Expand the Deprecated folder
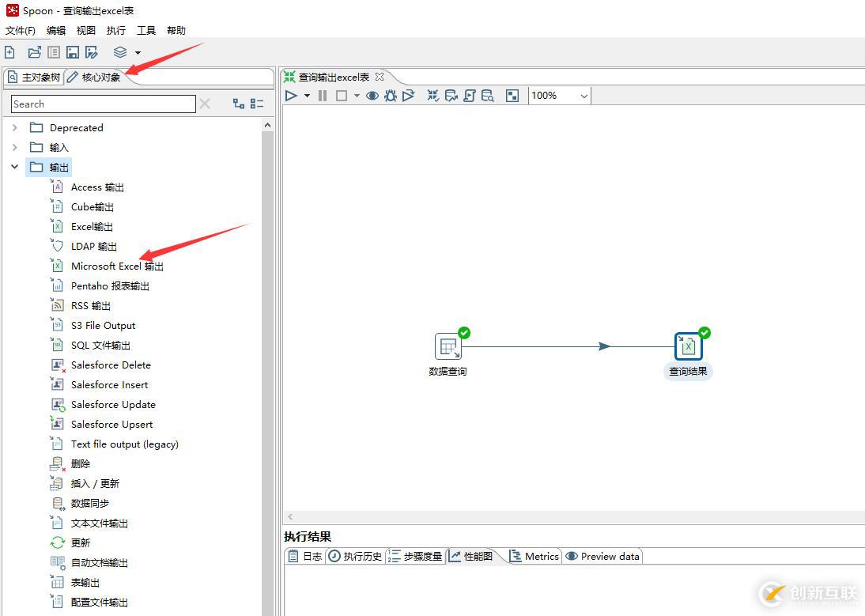 pyautogui.click(x=15, y=128)
